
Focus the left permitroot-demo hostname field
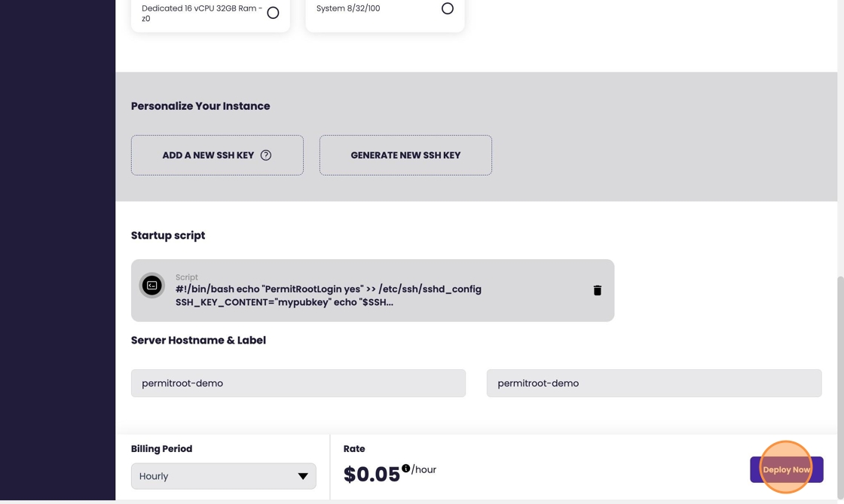[x=298, y=383]
